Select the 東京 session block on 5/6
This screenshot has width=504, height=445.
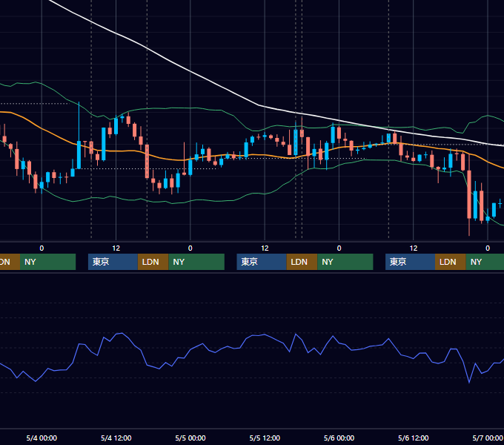410,262
